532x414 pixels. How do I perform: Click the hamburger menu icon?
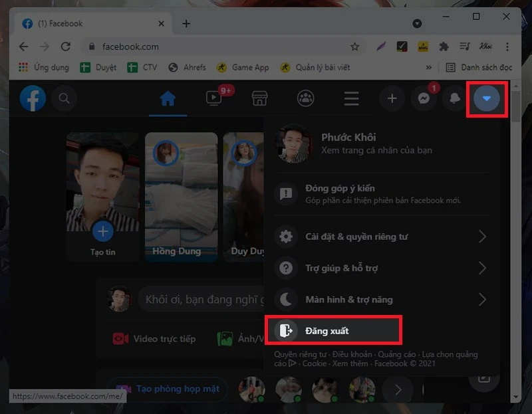(351, 99)
